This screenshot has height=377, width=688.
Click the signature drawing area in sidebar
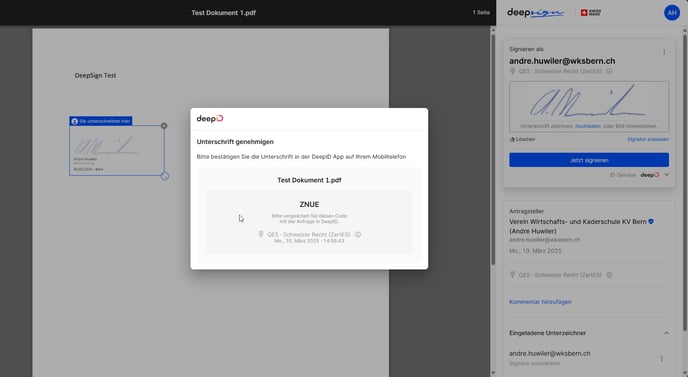click(x=589, y=106)
